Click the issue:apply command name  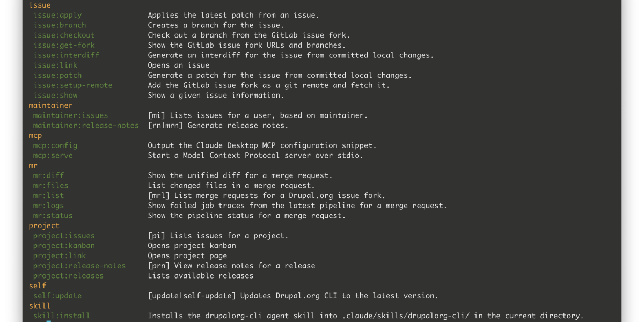click(57, 15)
